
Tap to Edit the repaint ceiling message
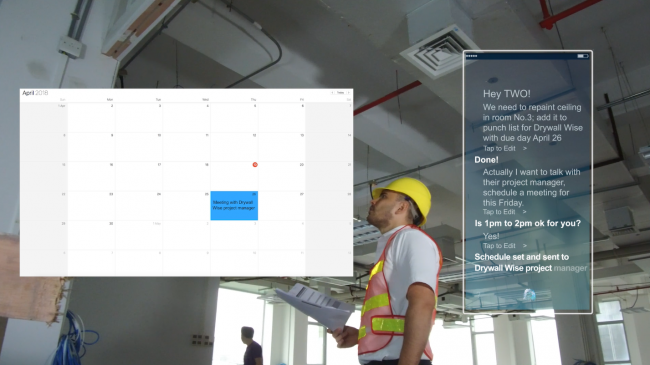click(x=500, y=148)
